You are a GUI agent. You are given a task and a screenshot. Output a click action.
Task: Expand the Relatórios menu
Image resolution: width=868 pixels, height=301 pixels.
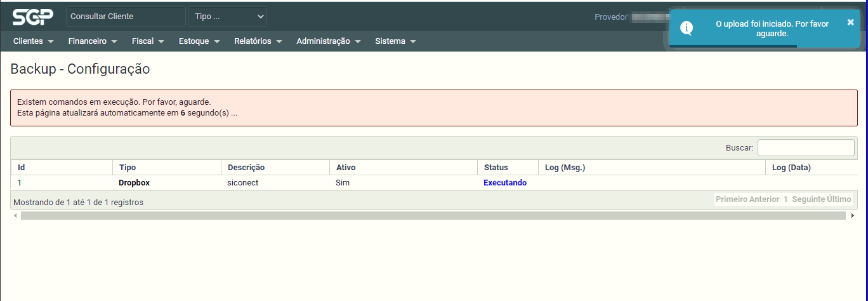click(x=258, y=41)
